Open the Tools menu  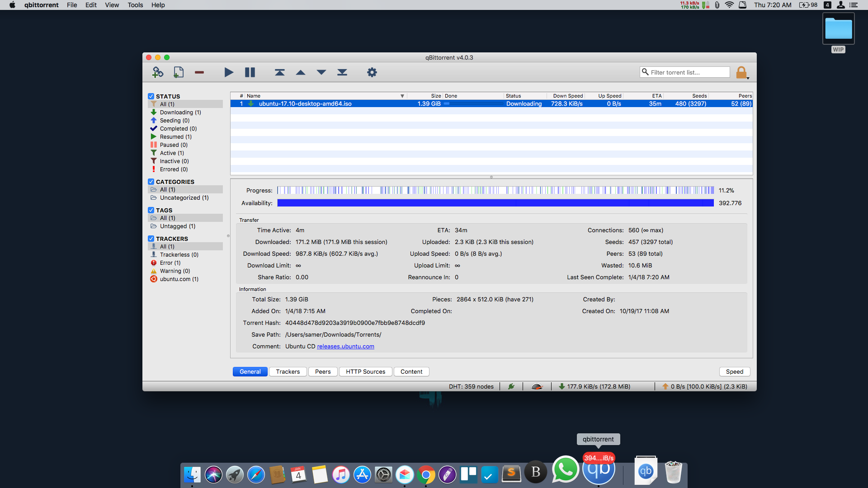point(135,5)
